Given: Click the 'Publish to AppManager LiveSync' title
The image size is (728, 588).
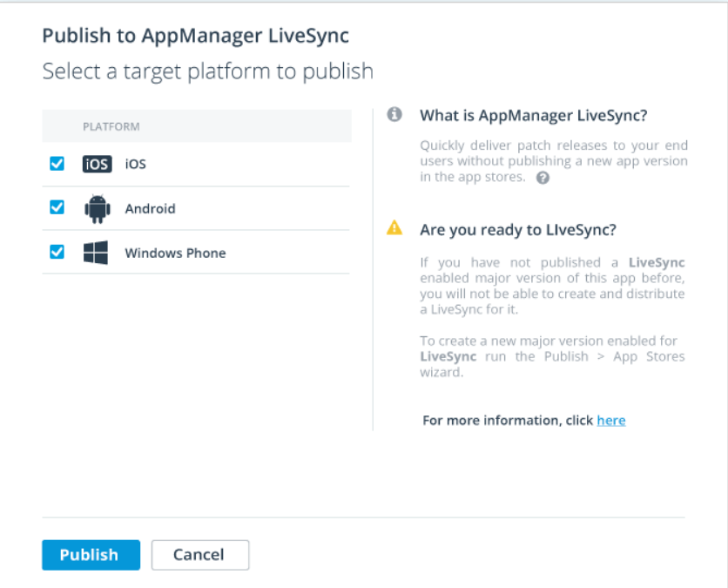Looking at the screenshot, I should (x=195, y=36).
